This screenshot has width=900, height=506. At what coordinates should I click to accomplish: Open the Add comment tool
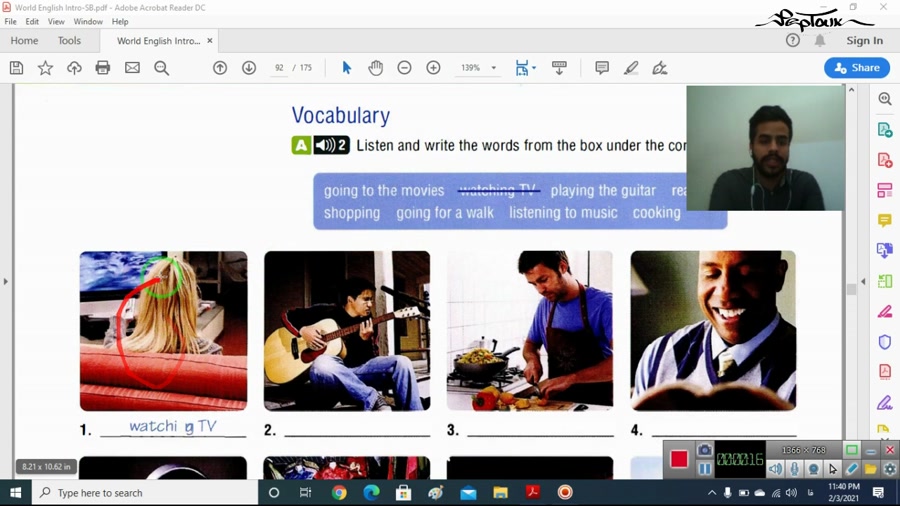[x=602, y=68]
